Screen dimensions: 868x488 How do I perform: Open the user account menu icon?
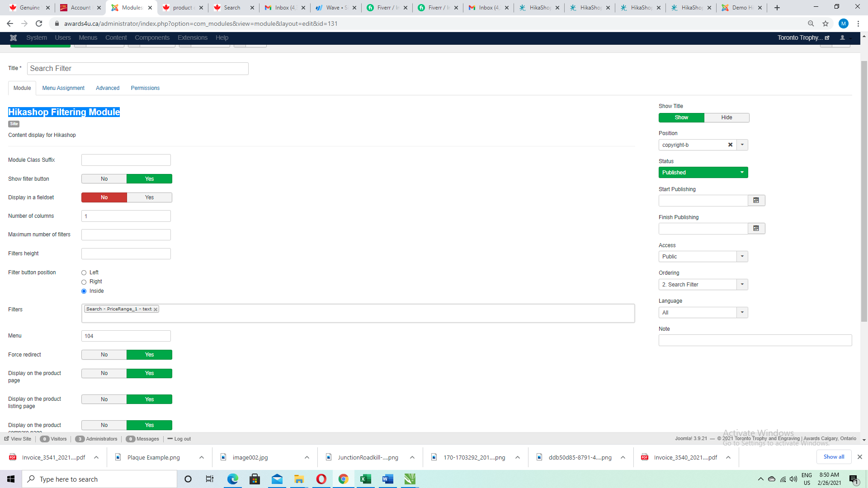(x=843, y=38)
